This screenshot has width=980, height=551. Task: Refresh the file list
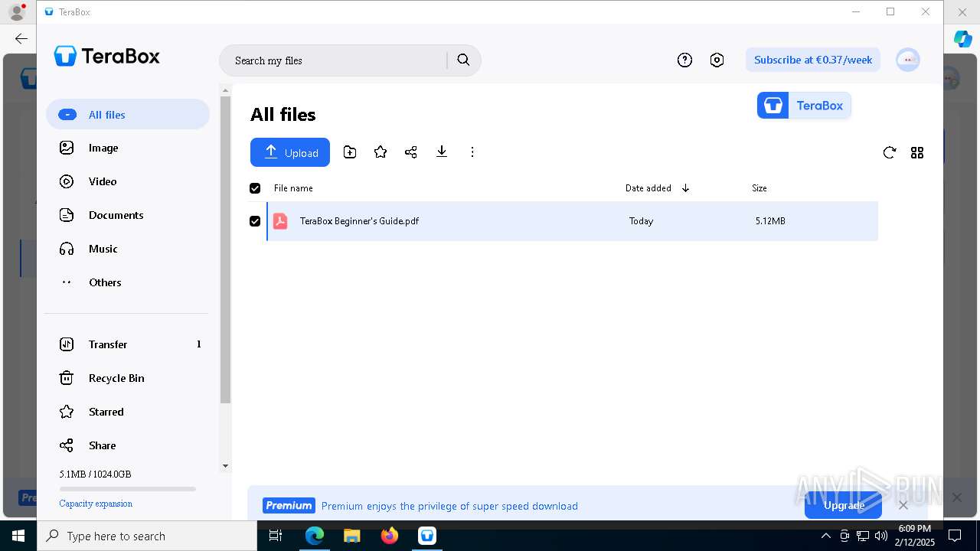coord(889,152)
